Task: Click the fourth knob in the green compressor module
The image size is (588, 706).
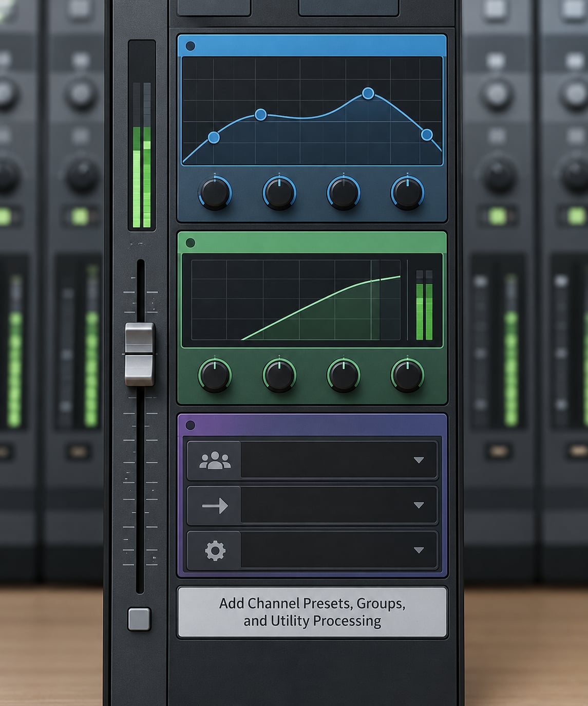Action: pos(407,375)
